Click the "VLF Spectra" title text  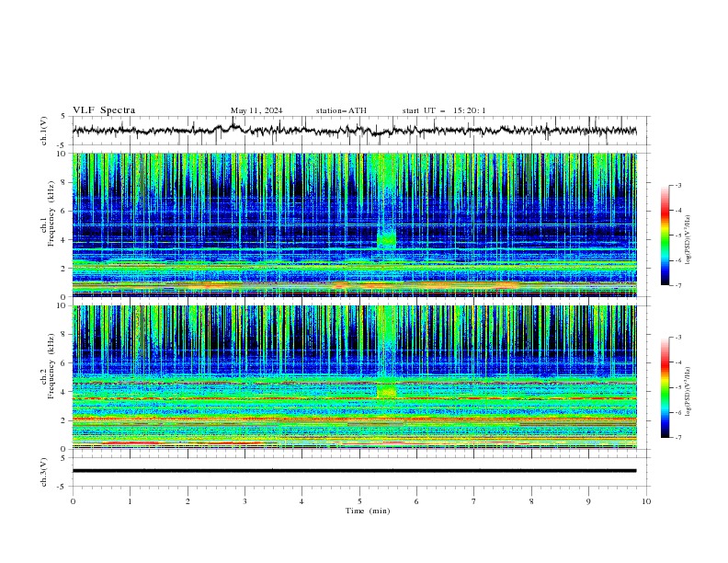pyautogui.click(x=104, y=110)
